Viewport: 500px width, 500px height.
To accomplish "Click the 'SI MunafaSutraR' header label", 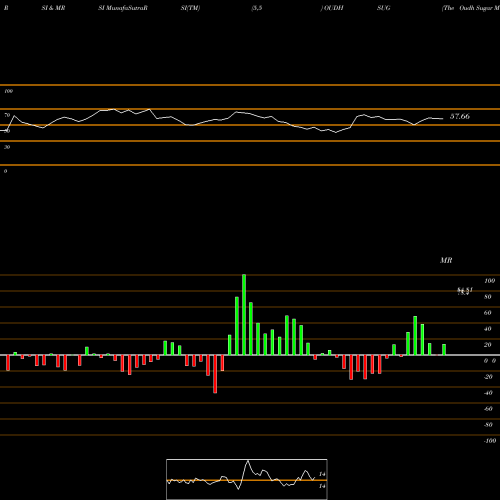I will (123, 8).
